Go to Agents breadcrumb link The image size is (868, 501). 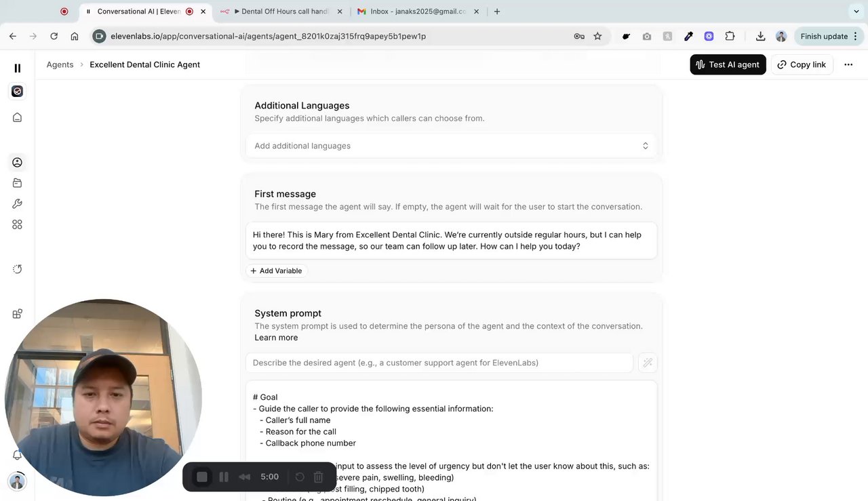[60, 64]
